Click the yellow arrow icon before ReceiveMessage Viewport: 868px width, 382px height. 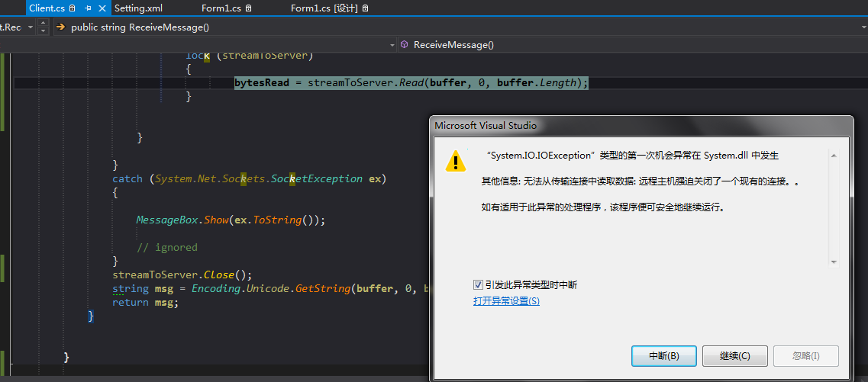61,27
